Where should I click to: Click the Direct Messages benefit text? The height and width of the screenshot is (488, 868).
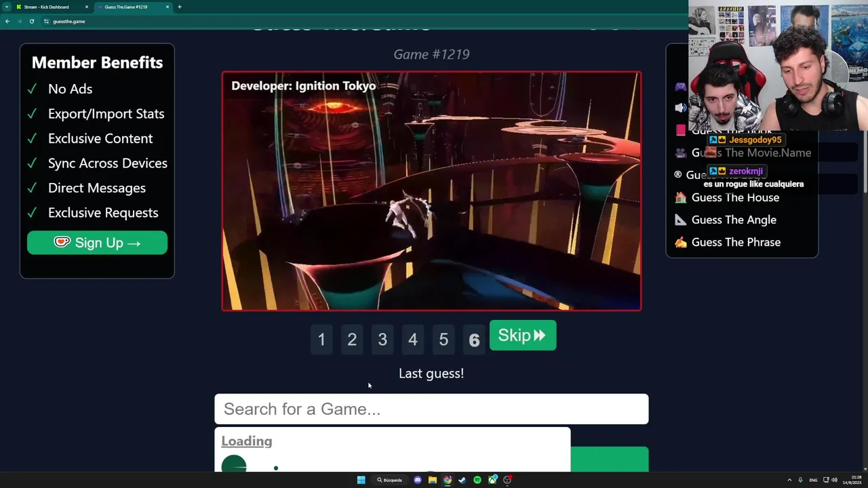pos(97,188)
